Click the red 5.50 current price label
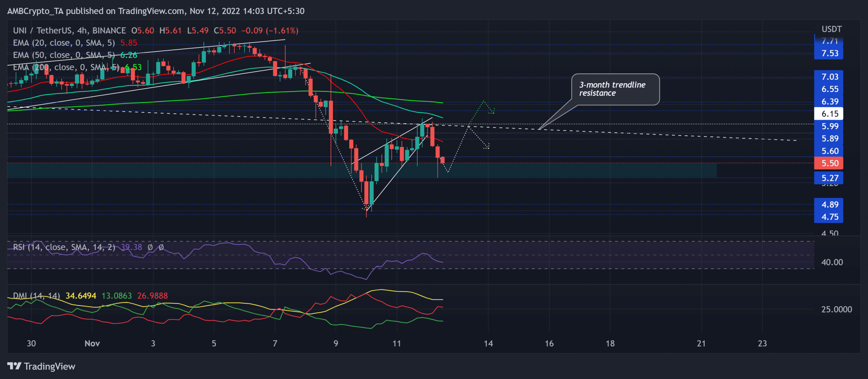This screenshot has height=379, width=868. [x=829, y=163]
